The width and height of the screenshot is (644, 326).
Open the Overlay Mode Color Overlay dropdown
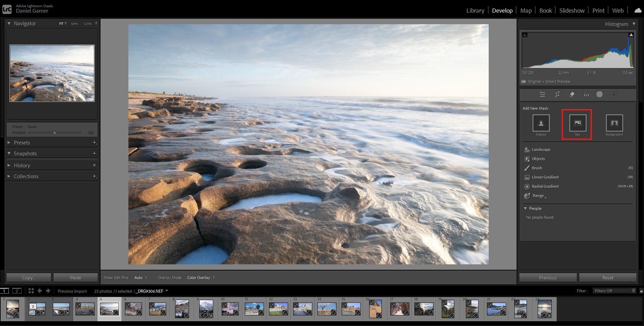(x=201, y=278)
